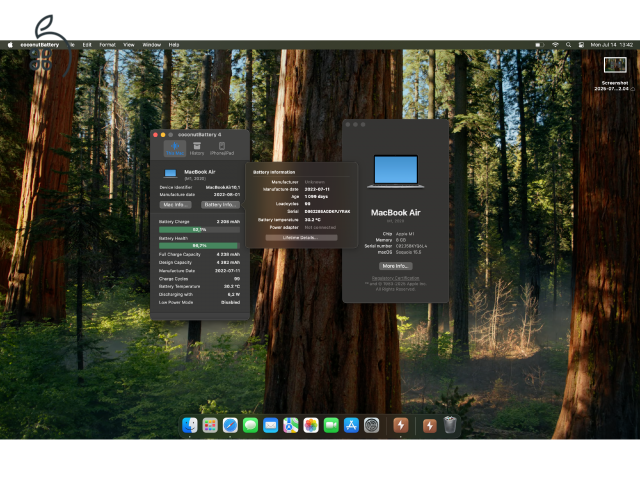Close the coconutBattery window with red button
The width and height of the screenshot is (640, 480).
click(x=155, y=135)
